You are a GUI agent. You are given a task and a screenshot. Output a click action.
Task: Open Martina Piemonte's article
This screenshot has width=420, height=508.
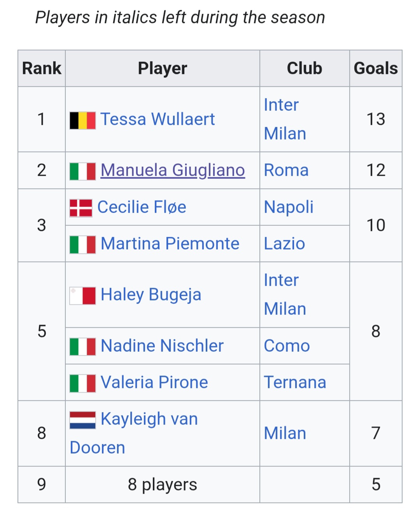tap(170, 244)
